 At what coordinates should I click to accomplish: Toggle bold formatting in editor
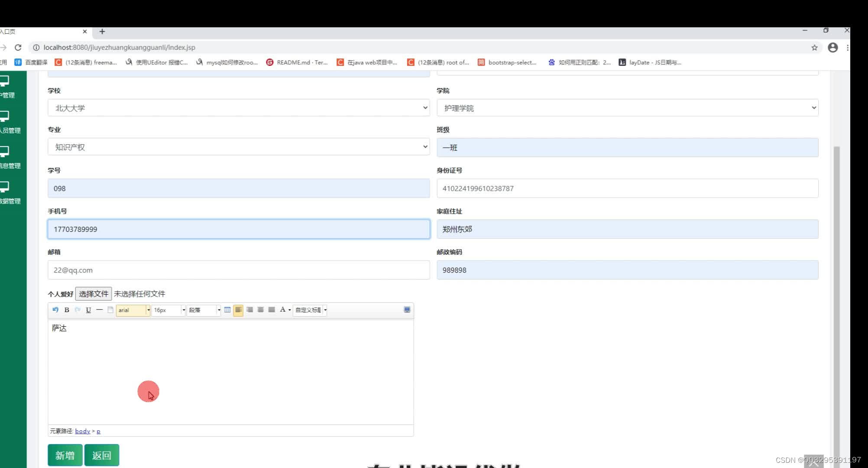pyautogui.click(x=67, y=310)
